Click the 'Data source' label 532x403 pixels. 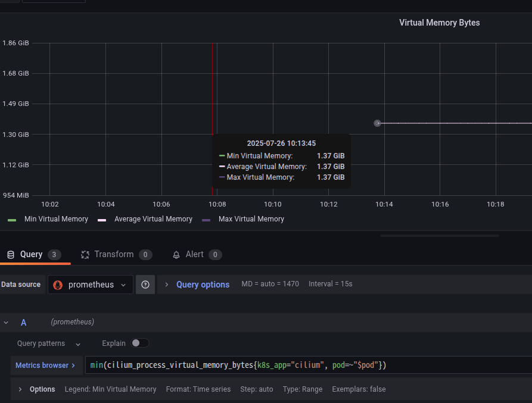(x=21, y=285)
